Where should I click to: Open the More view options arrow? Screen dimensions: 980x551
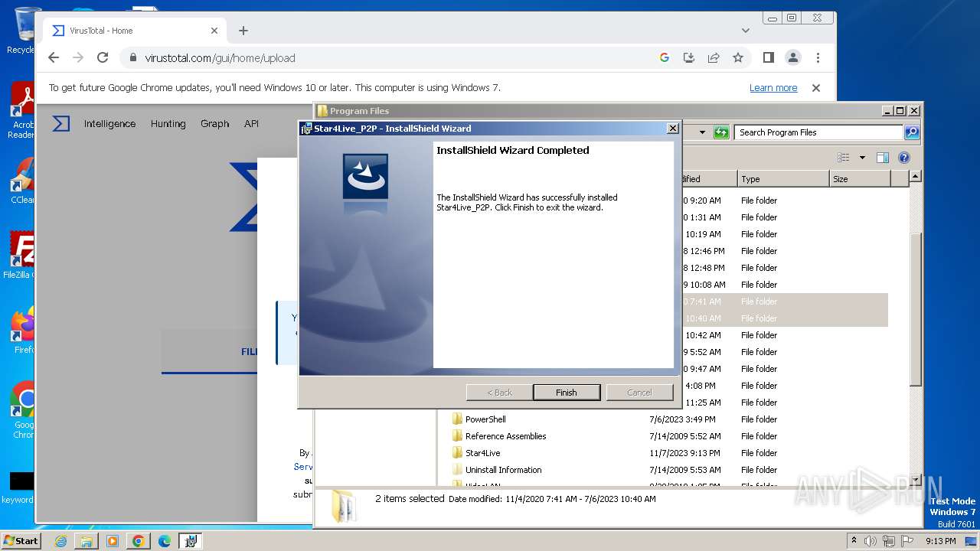click(862, 158)
